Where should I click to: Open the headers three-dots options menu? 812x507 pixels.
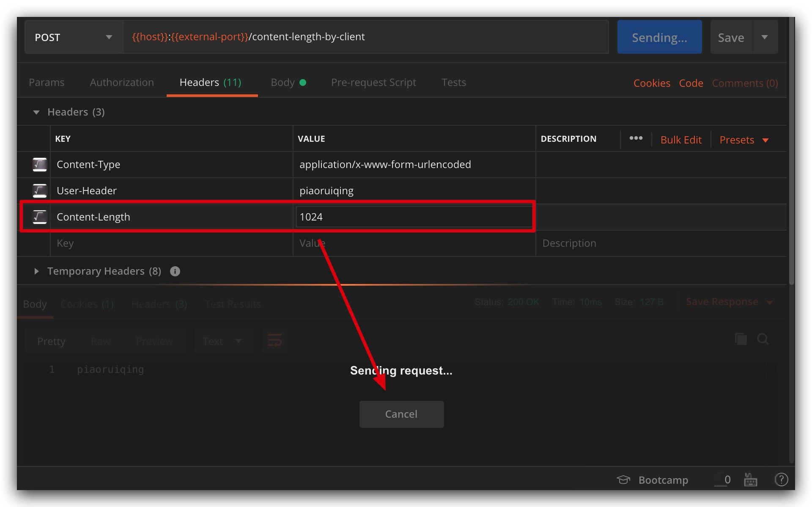pos(636,138)
